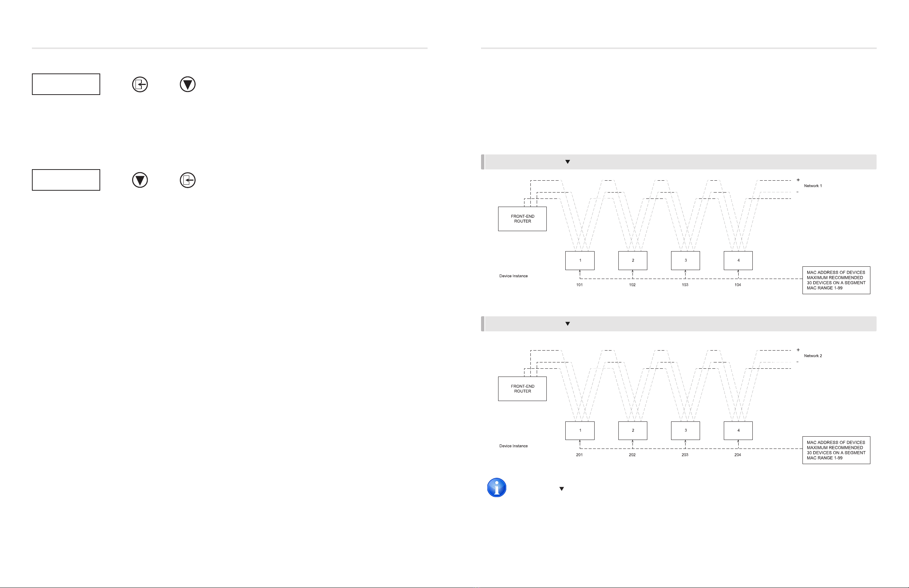The image size is (909, 588).
Task: Click the empty display box before the enter-then-down icons
Action: [66, 84]
